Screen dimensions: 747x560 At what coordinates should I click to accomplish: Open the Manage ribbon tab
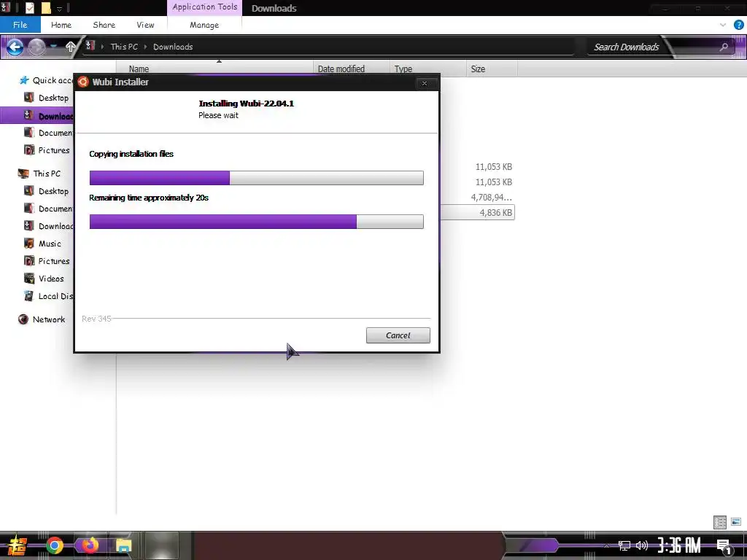tap(204, 25)
